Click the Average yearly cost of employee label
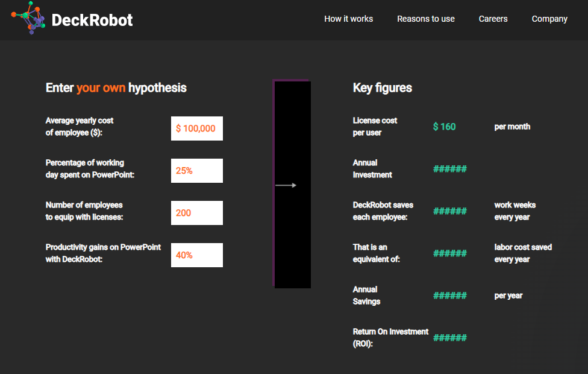 (x=79, y=127)
